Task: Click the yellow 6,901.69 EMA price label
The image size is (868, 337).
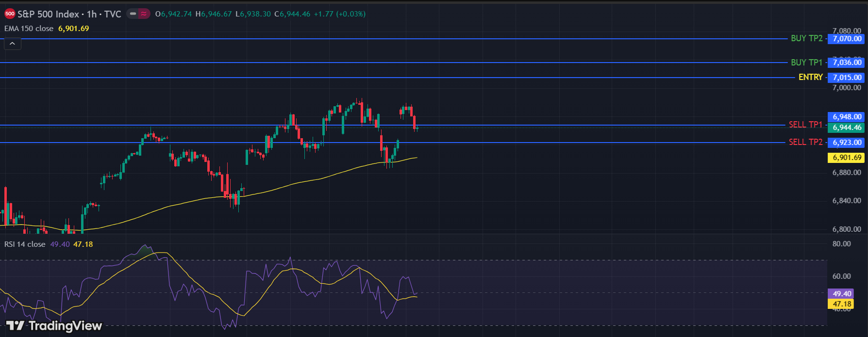Action: tap(847, 158)
